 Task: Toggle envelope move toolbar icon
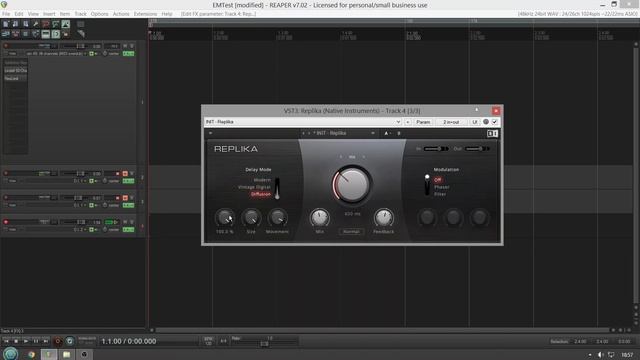[36, 34]
